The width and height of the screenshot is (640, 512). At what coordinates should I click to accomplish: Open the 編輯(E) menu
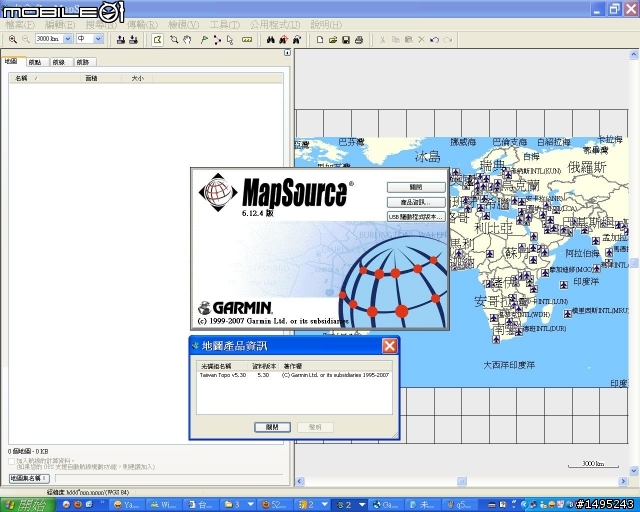tap(60, 24)
